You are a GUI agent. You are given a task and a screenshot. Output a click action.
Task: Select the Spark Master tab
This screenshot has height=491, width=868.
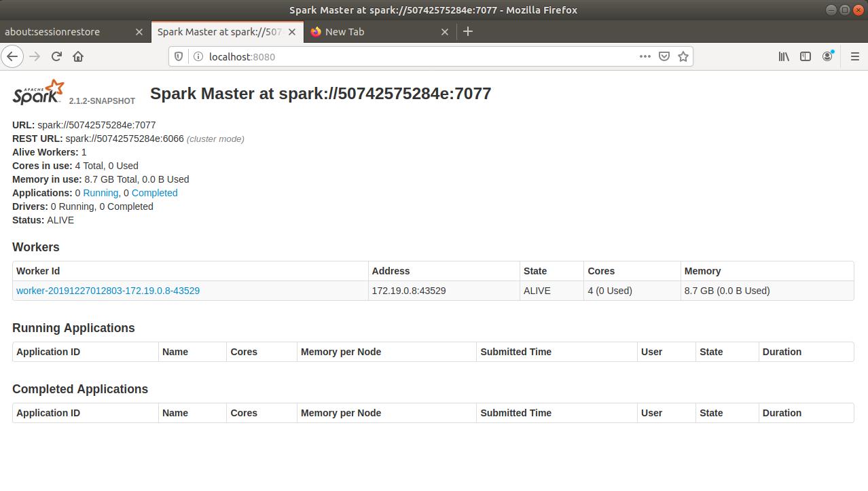click(x=227, y=32)
